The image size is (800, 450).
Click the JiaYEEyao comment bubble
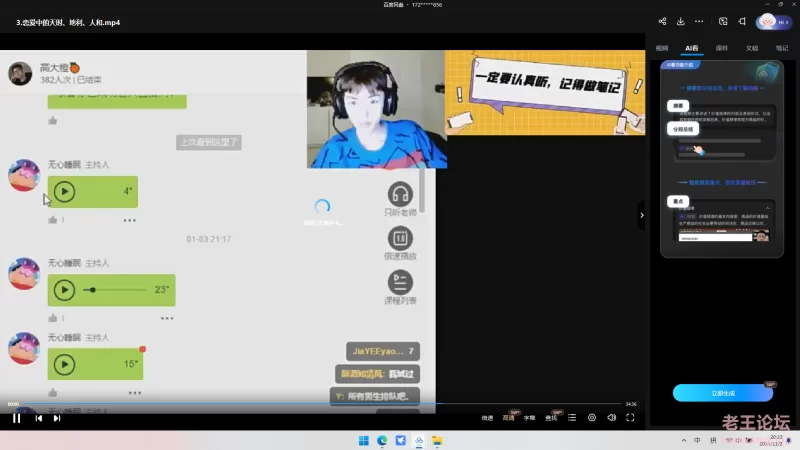[x=383, y=351]
